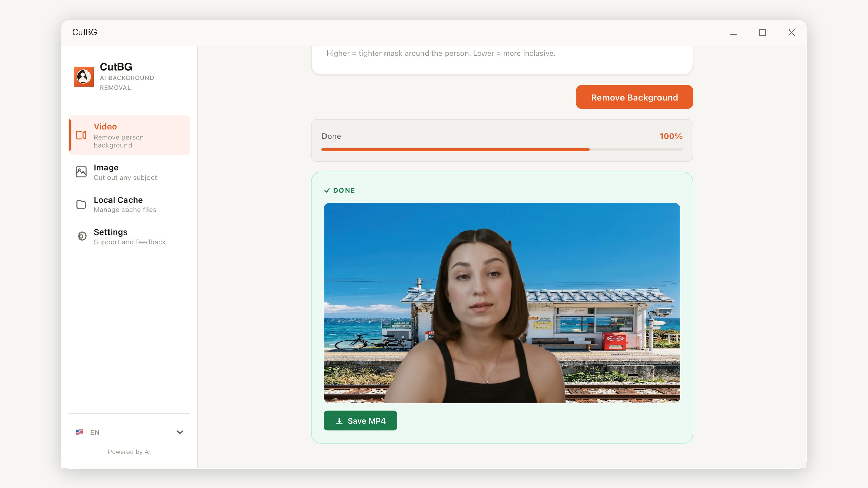Click "Remove person background" description

click(x=119, y=141)
